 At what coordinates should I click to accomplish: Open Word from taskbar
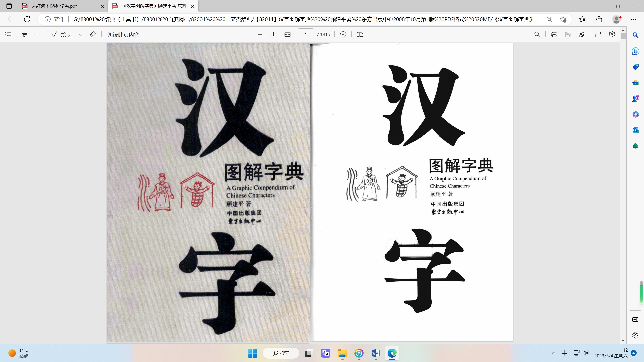point(376,353)
